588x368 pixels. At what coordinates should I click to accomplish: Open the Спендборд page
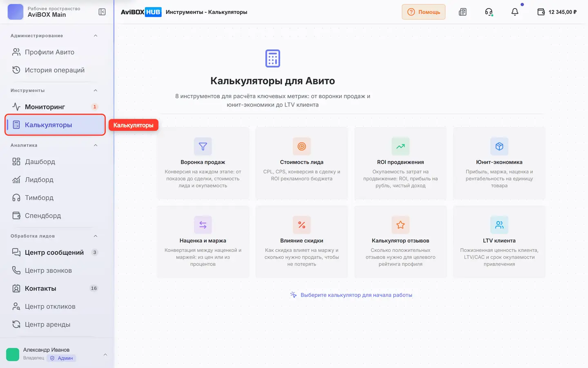pos(56,215)
